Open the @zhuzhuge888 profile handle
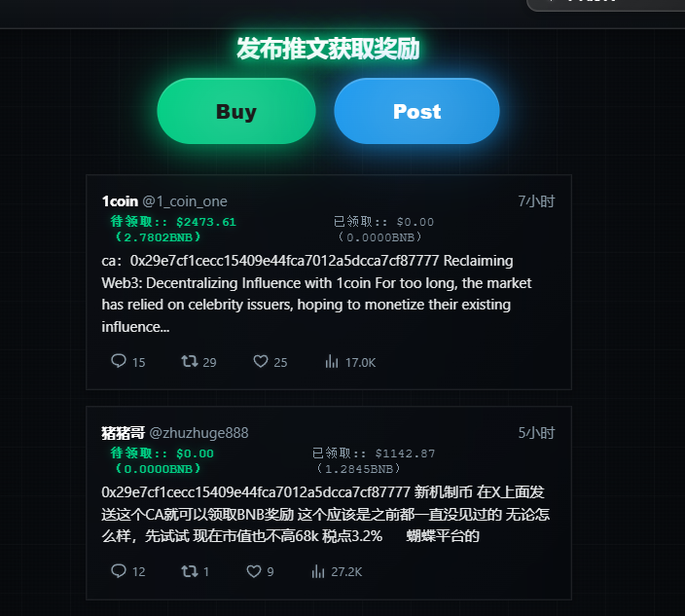685x616 pixels. [x=198, y=433]
